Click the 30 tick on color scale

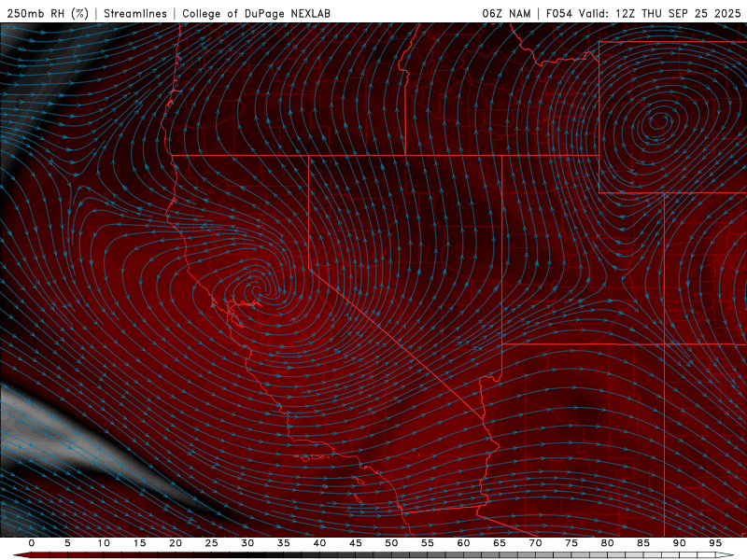point(247,543)
